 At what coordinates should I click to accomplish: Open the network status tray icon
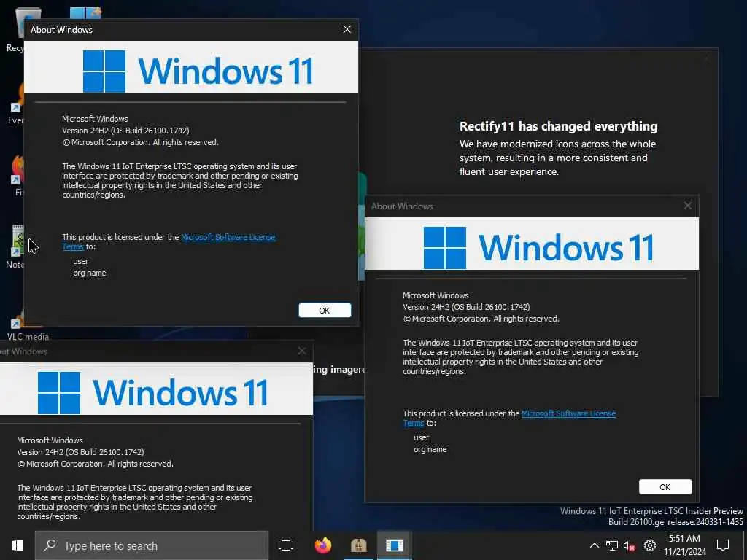tap(612, 545)
